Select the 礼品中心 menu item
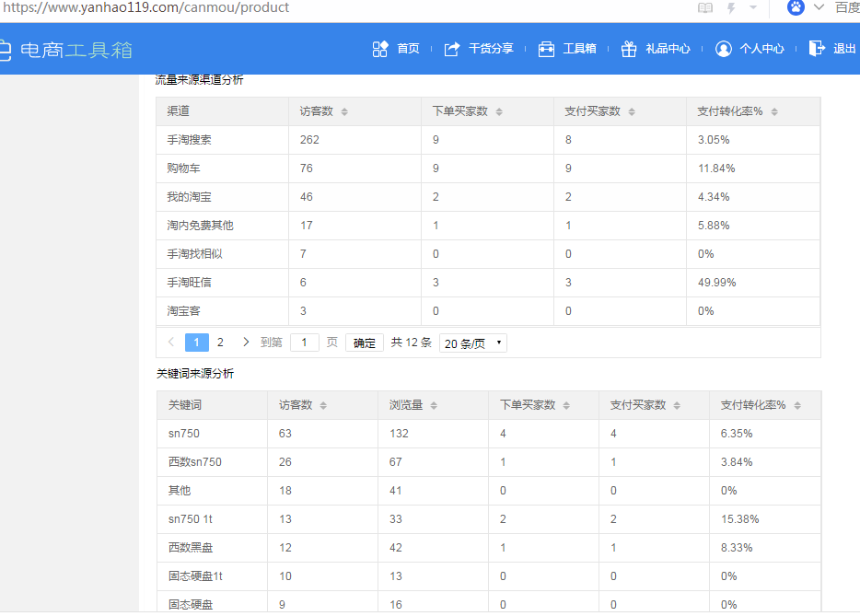This screenshot has width=860, height=616. coord(668,49)
